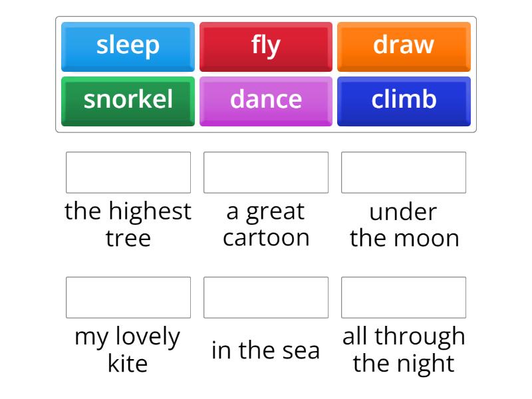The height and width of the screenshot is (399, 532).
Task: Click the answer box above 'under the moon'
Action: 403,172
